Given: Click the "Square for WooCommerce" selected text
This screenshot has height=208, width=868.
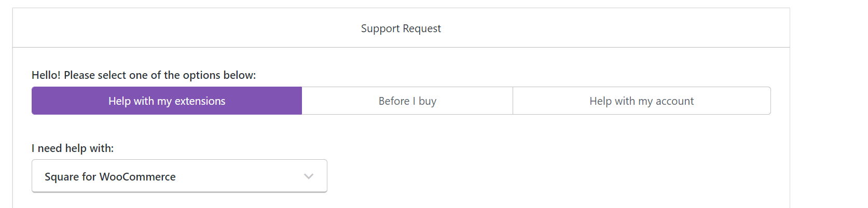Looking at the screenshot, I should [110, 177].
